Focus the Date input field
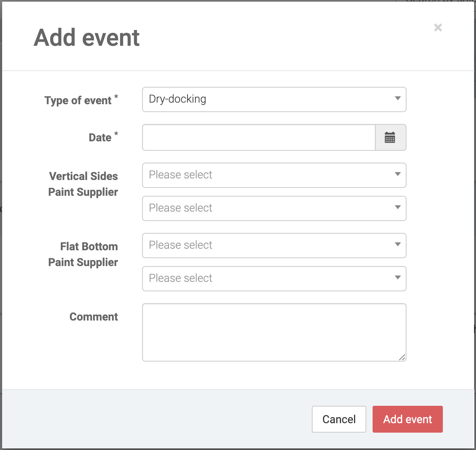The width and height of the screenshot is (476, 450). 259,138
